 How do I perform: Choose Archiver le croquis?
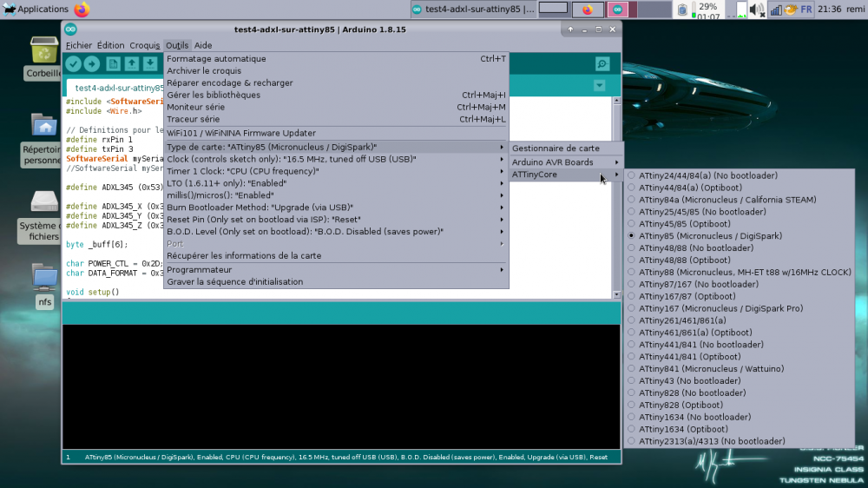(336, 71)
